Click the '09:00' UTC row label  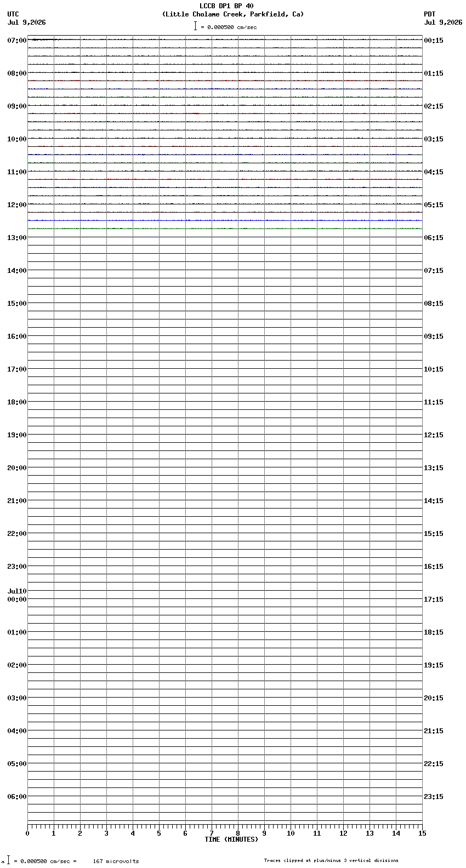click(x=17, y=106)
